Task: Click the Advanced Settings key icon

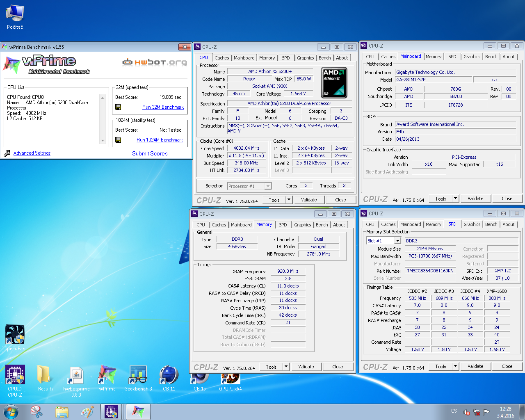Action: [x=7, y=153]
